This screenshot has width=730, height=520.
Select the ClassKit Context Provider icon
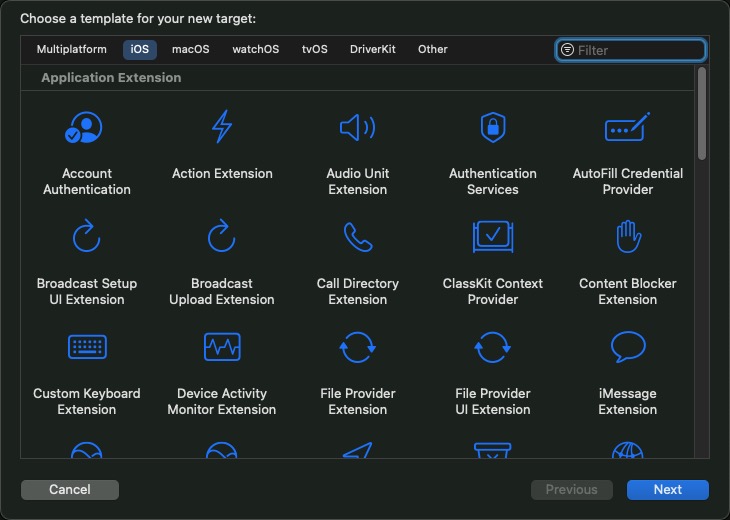coord(493,236)
